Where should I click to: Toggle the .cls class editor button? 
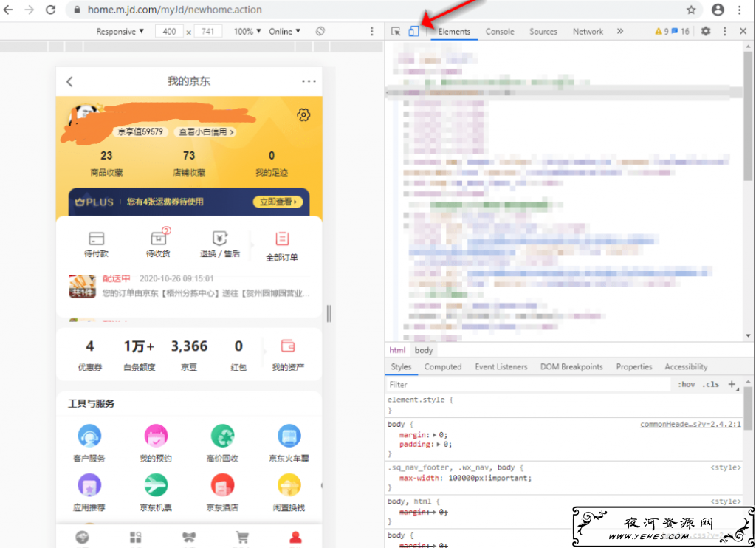click(711, 385)
